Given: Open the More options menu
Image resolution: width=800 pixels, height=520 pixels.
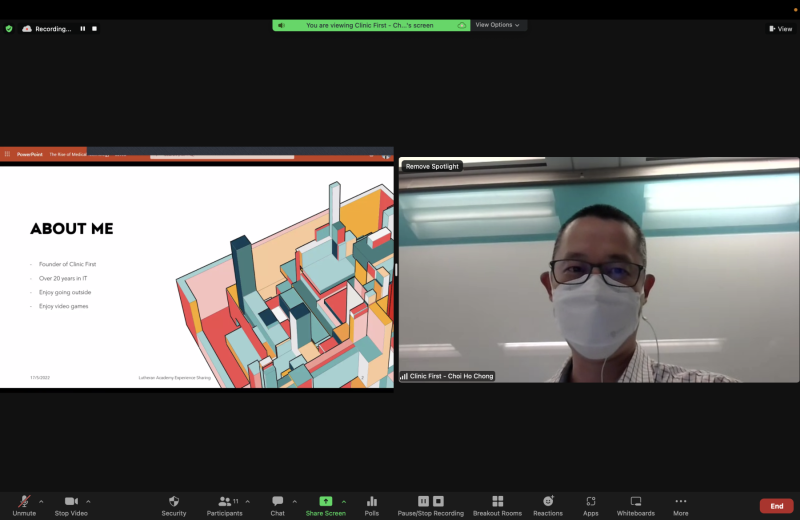Looking at the screenshot, I should click(681, 506).
